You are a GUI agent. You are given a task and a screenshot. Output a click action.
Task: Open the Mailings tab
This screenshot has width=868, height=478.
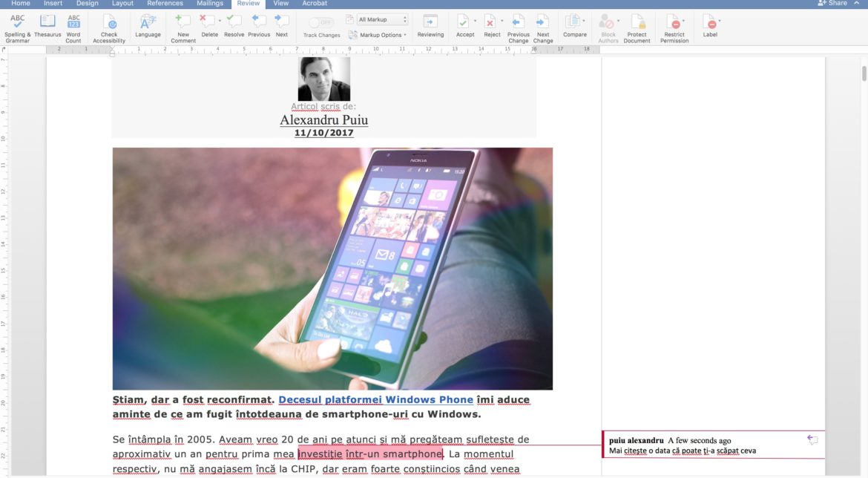coord(210,3)
